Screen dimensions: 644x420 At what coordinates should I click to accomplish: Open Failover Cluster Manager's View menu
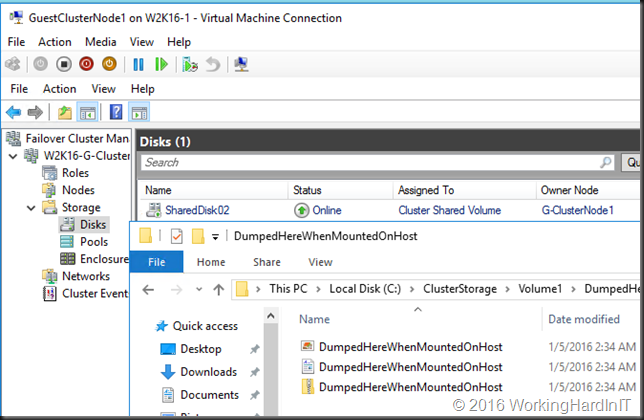tap(104, 89)
